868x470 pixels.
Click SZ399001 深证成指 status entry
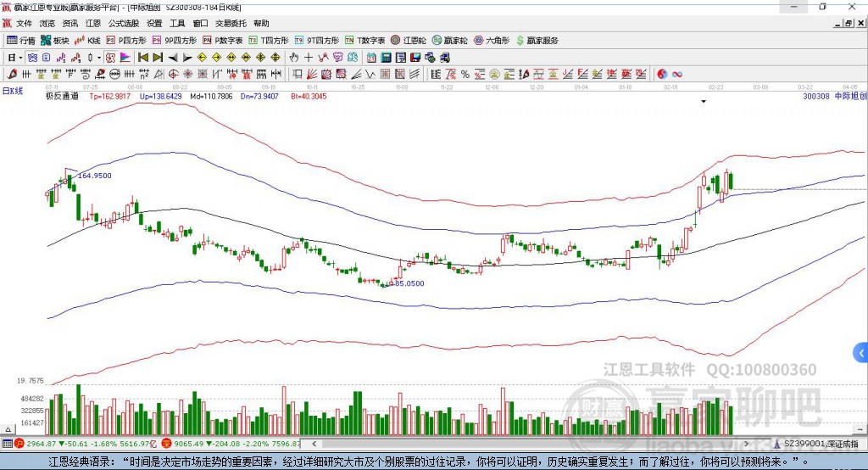click(x=821, y=444)
